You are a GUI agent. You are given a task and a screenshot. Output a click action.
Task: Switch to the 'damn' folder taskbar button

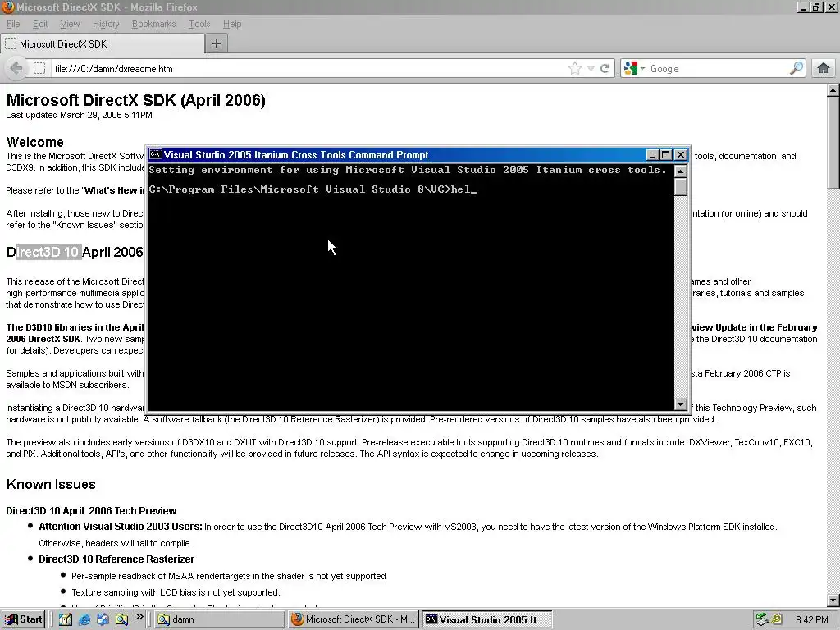click(220, 620)
